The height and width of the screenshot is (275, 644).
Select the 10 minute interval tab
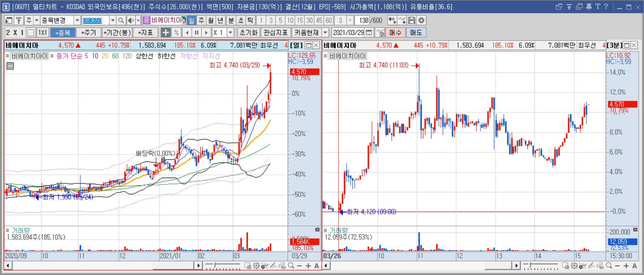click(290, 20)
